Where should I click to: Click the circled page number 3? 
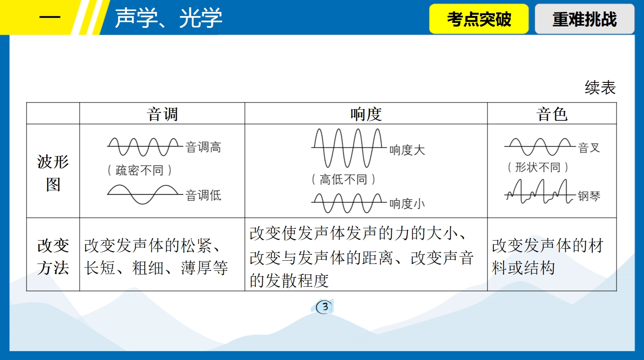(325, 307)
